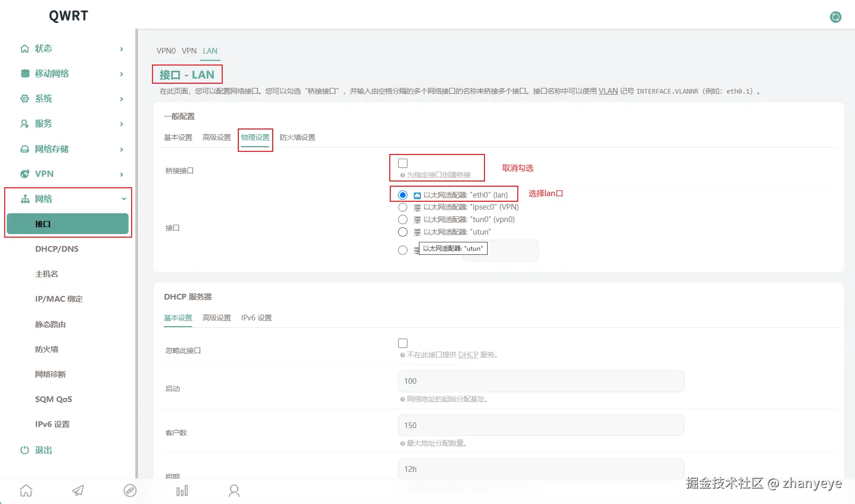
Task: Open DHCP/DNS in the sidebar
Action: click(x=57, y=249)
